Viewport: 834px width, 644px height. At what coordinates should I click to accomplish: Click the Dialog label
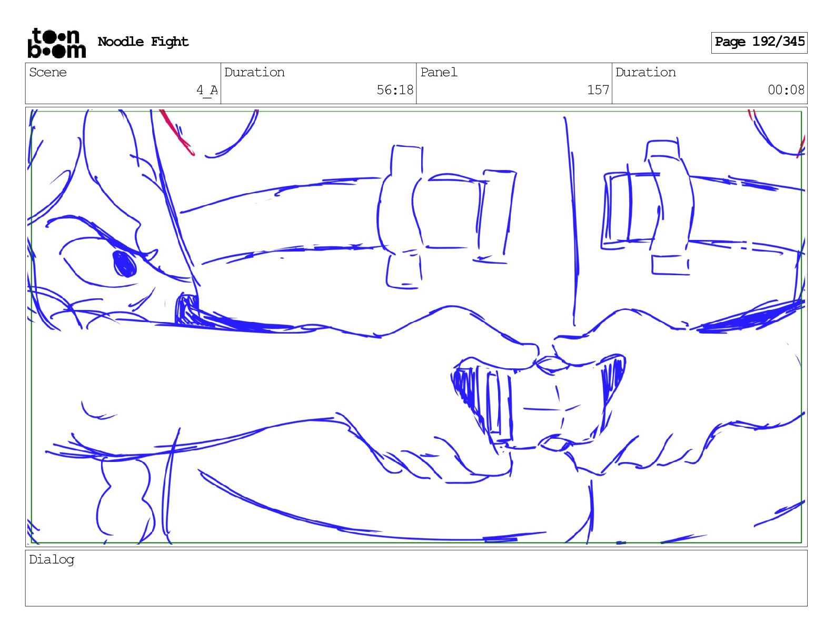pyautogui.click(x=52, y=560)
